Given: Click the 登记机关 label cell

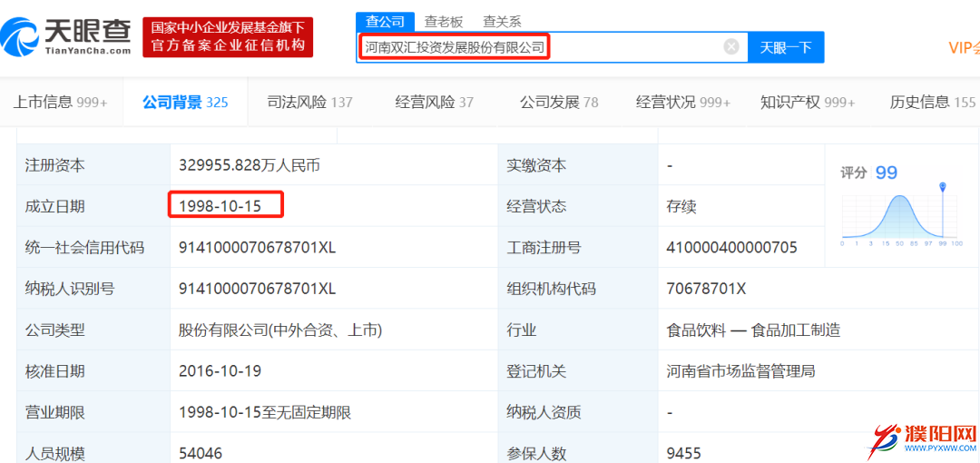Looking at the screenshot, I should tap(578, 371).
